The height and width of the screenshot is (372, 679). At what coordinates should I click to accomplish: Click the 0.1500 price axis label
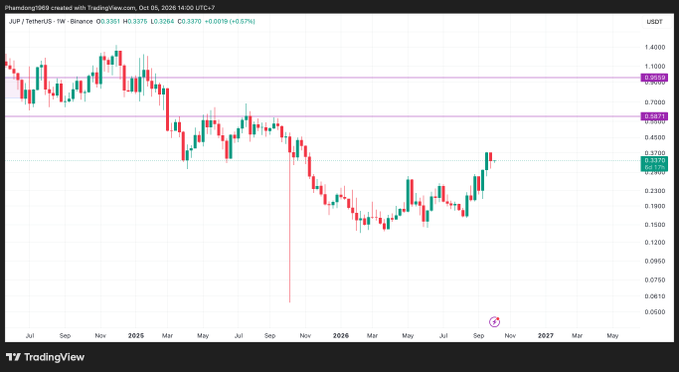click(655, 224)
